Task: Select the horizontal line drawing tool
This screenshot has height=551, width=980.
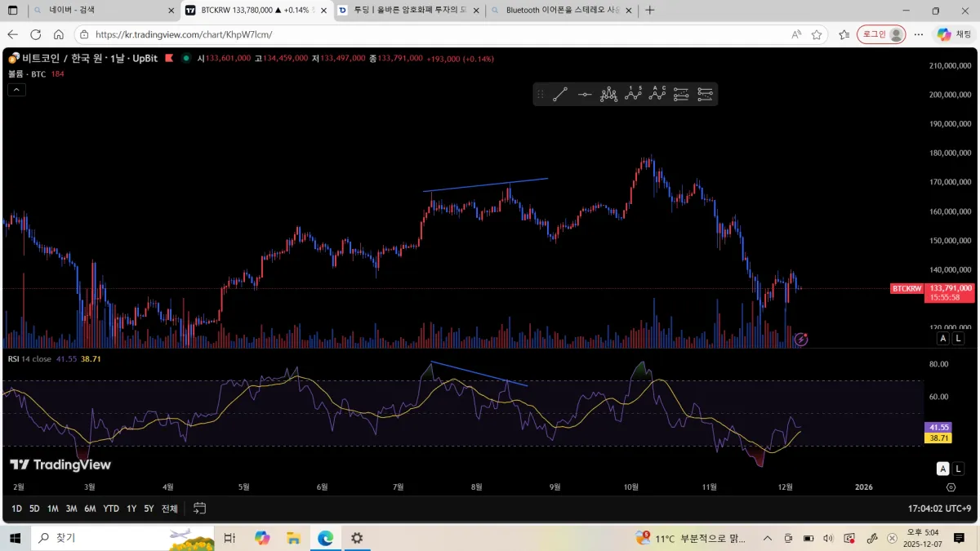Action: 585,95
